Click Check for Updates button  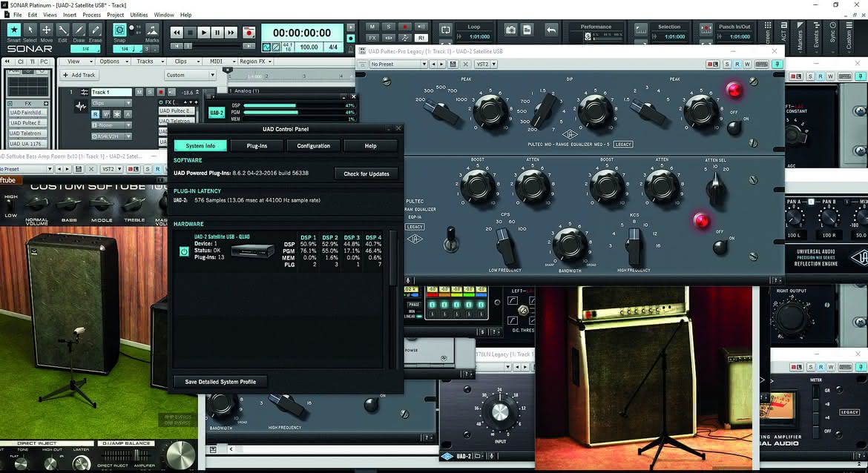click(x=366, y=173)
